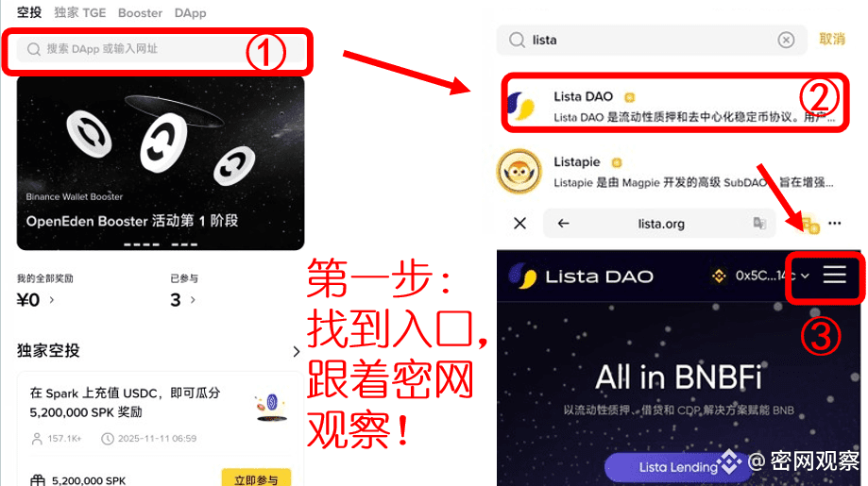Viewport: 868px width, 486px height.
Task: Click the translate page icon
Action: pos(759,224)
